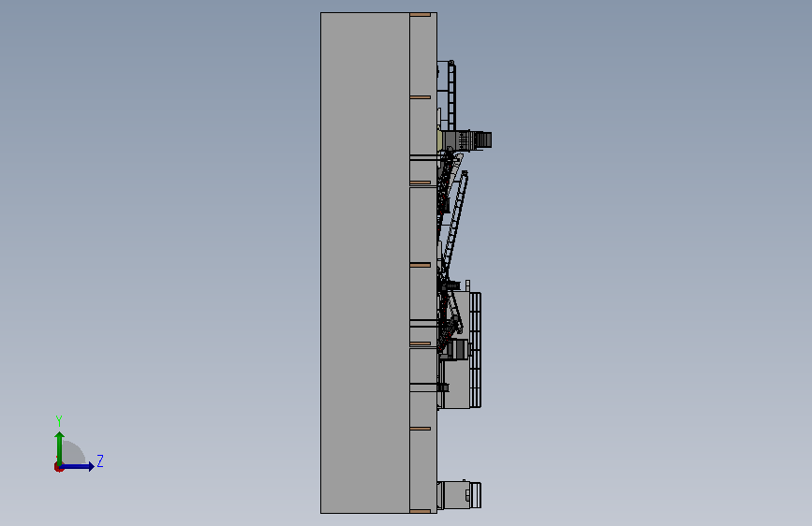Select the finned motor near the model's top
The width and height of the screenshot is (812, 526).
467,140
